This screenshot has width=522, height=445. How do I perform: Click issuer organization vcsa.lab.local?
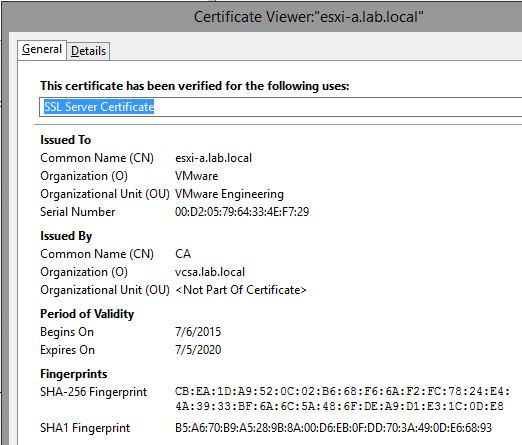tap(210, 272)
